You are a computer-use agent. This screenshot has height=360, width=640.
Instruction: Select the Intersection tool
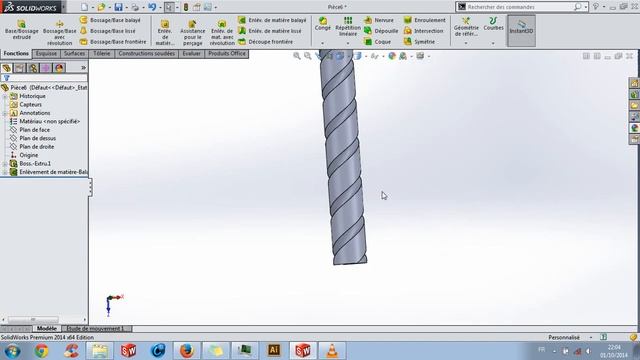pos(424,31)
